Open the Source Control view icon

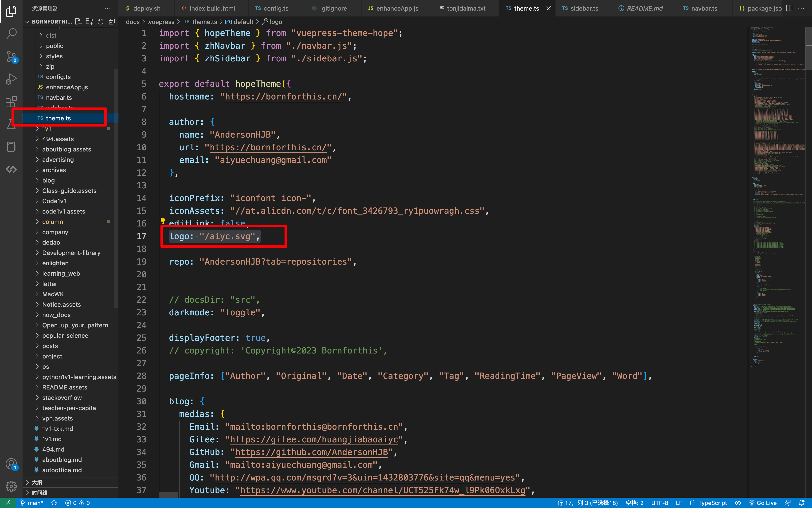tap(11, 56)
